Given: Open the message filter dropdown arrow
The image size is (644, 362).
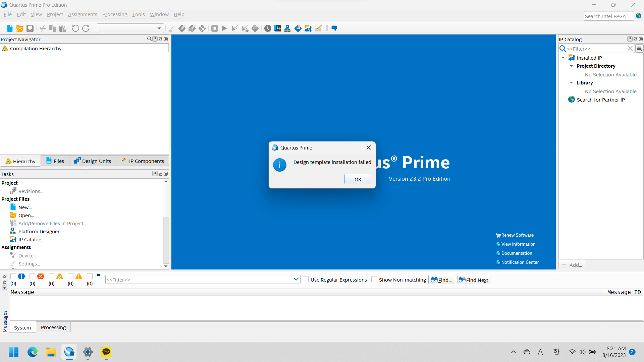Looking at the screenshot, I should point(296,279).
